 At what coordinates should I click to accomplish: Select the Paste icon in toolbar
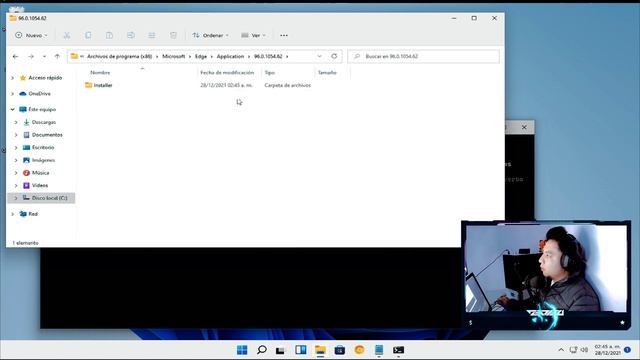point(109,36)
